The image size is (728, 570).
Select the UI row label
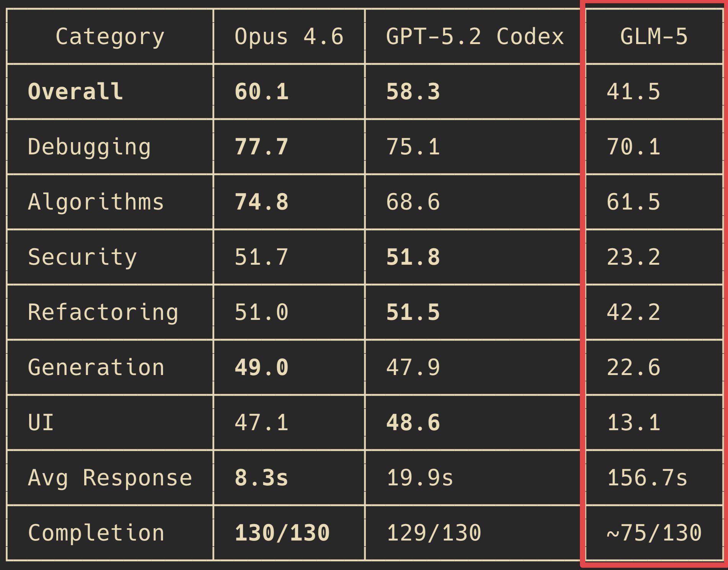pos(41,423)
